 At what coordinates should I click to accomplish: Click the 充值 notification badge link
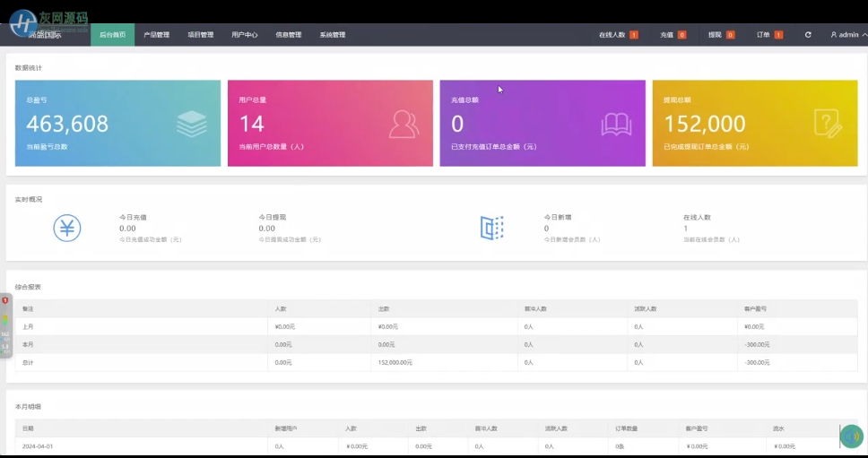[673, 35]
